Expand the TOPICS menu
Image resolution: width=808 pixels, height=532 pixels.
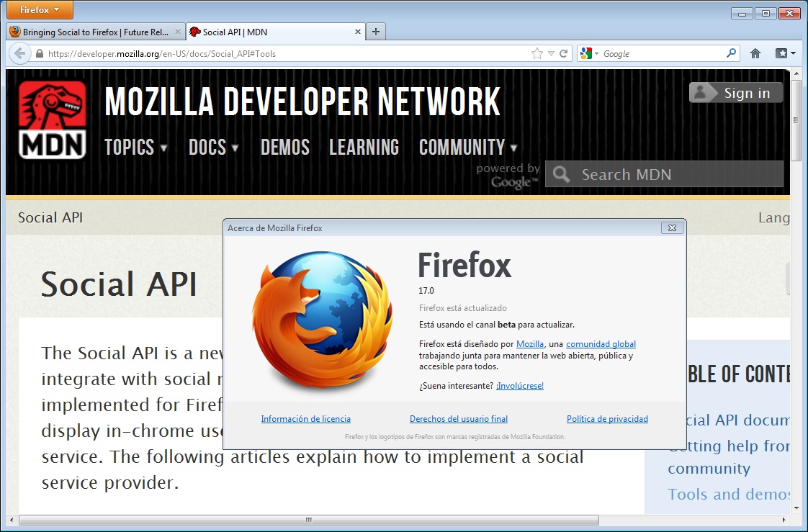pos(136,148)
